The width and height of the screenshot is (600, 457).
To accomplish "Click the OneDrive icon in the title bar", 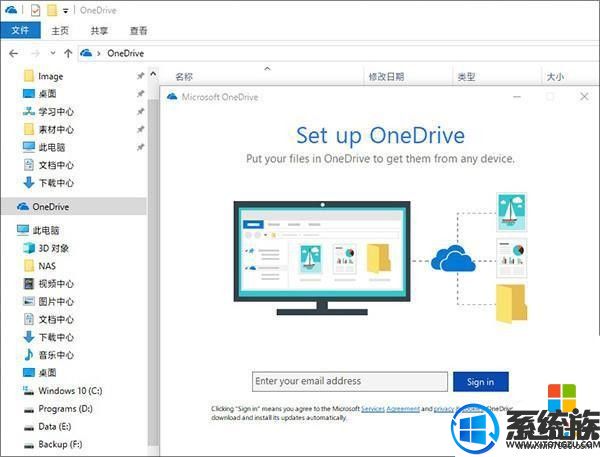I will 11,10.
